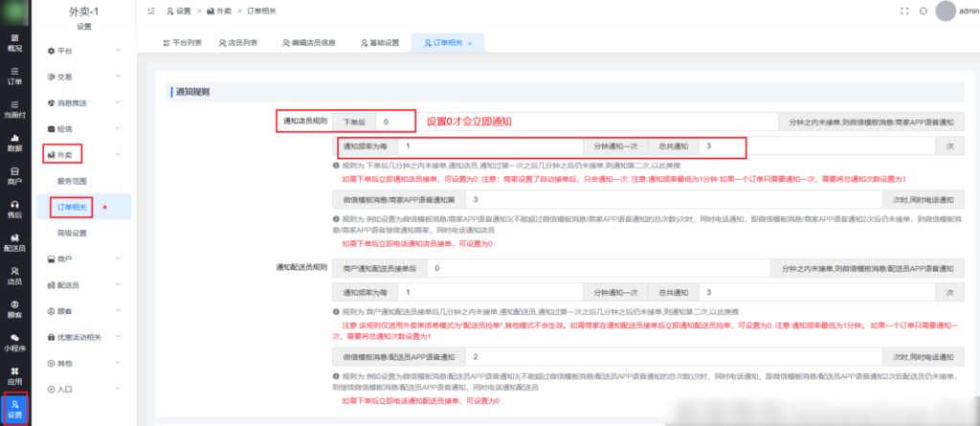The image size is (980, 426).
Task: Click the 如需下单后立即电话通知店员接单 hint text
Action: point(417,244)
